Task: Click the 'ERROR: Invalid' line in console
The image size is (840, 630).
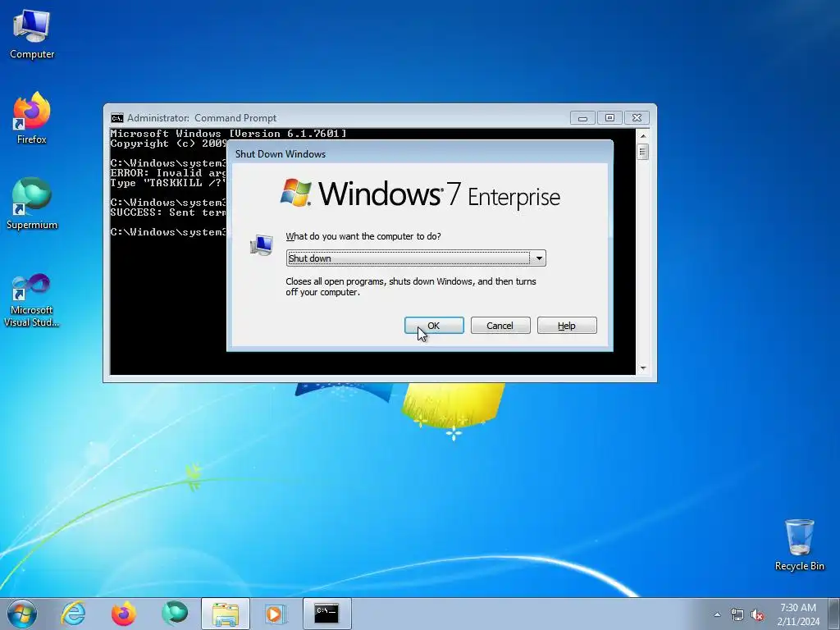Action: tap(168, 172)
